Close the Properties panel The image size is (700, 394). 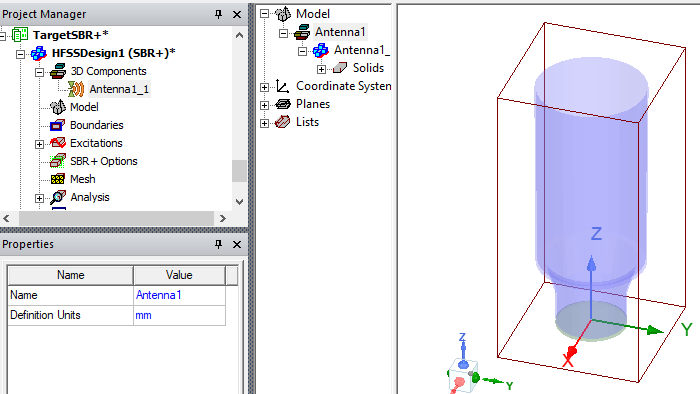(x=237, y=244)
